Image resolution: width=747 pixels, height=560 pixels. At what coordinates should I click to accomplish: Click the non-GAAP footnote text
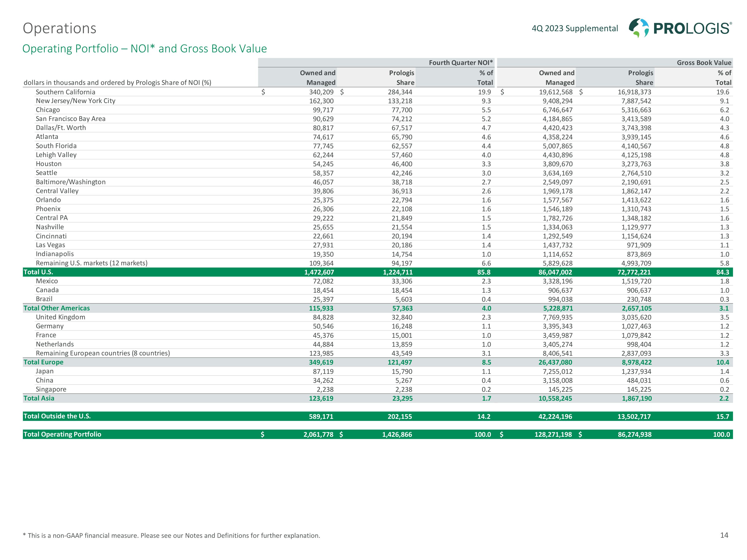171,535
